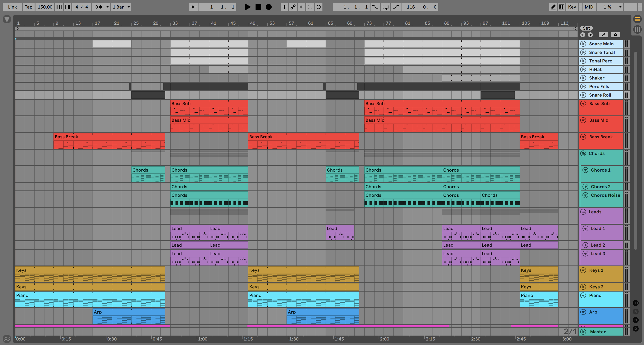Click the Tap tempo button
This screenshot has height=345, width=644.
29,7
